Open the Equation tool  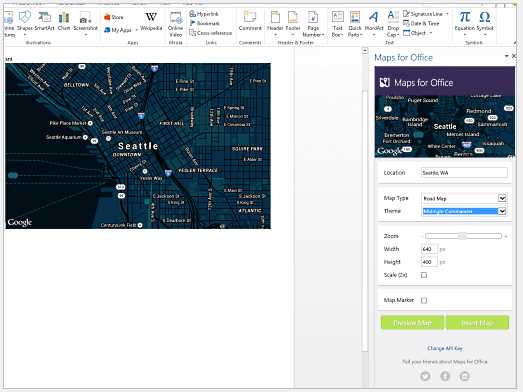(x=464, y=21)
